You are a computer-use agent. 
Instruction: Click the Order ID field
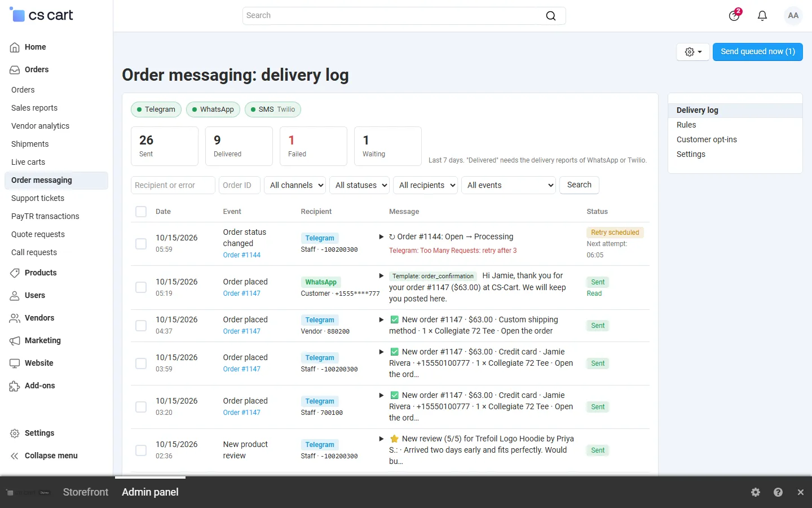240,185
